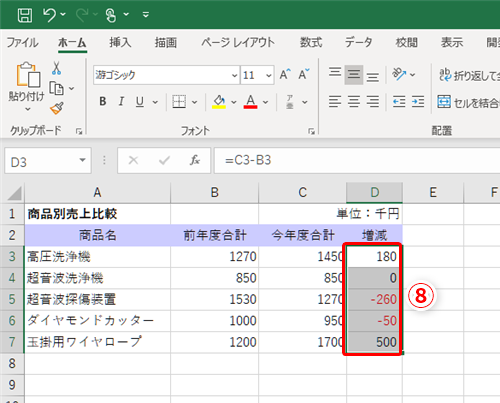
Task: Select row 5 header
Action: [12, 299]
